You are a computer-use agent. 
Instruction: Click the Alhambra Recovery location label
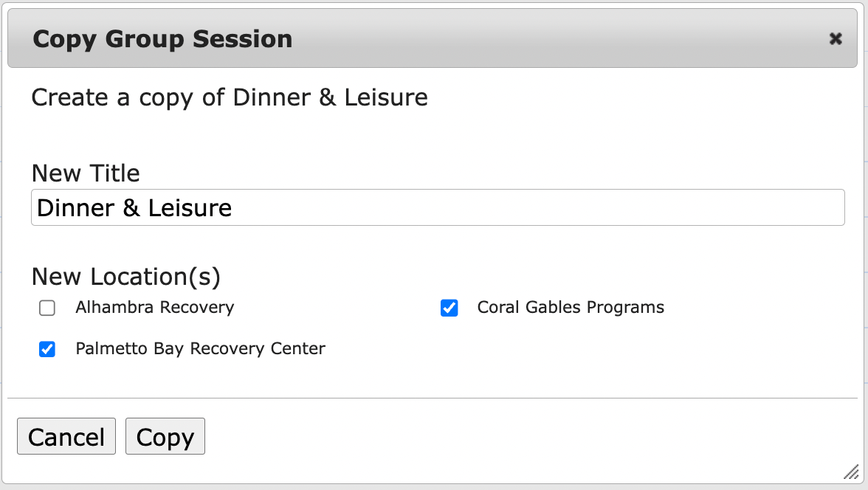point(154,308)
